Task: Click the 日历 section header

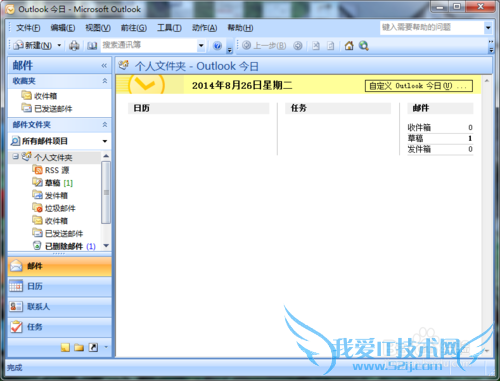Action: pyautogui.click(x=199, y=108)
